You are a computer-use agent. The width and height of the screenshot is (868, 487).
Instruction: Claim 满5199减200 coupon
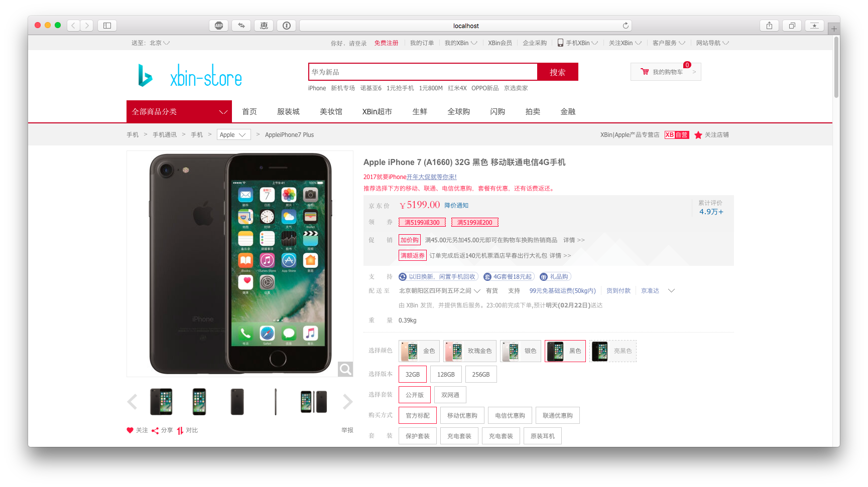tap(475, 222)
